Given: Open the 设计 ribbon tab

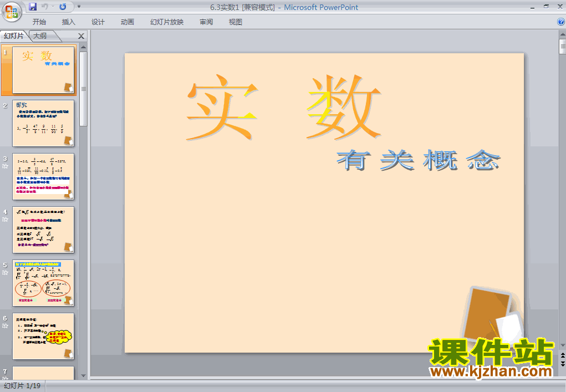Looking at the screenshot, I should point(98,22).
